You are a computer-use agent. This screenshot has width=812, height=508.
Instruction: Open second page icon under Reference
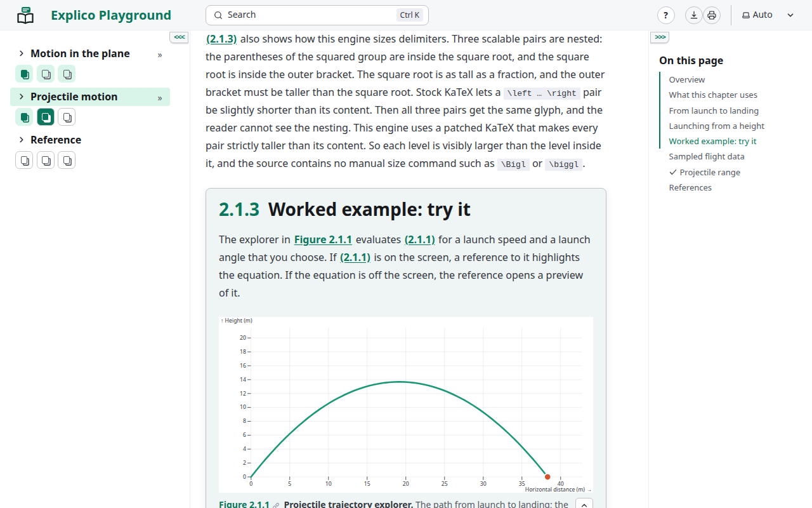point(46,161)
